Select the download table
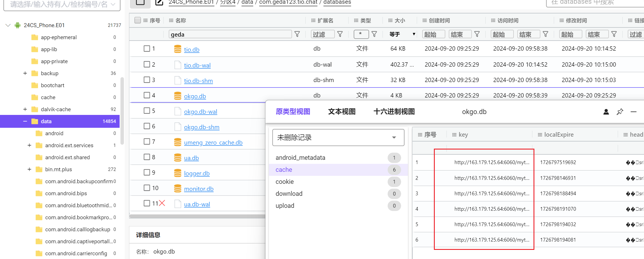This screenshot has height=259, width=644. pos(338,194)
